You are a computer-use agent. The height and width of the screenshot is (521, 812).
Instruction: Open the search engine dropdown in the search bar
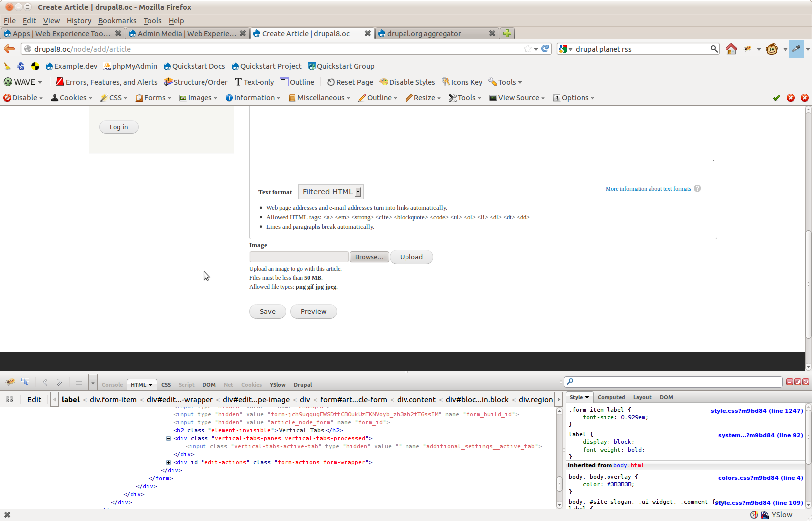tap(564, 49)
